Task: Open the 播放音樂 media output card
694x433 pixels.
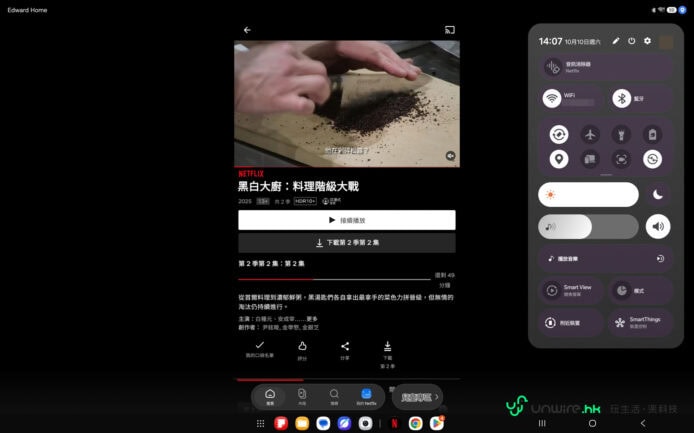Action: point(606,259)
